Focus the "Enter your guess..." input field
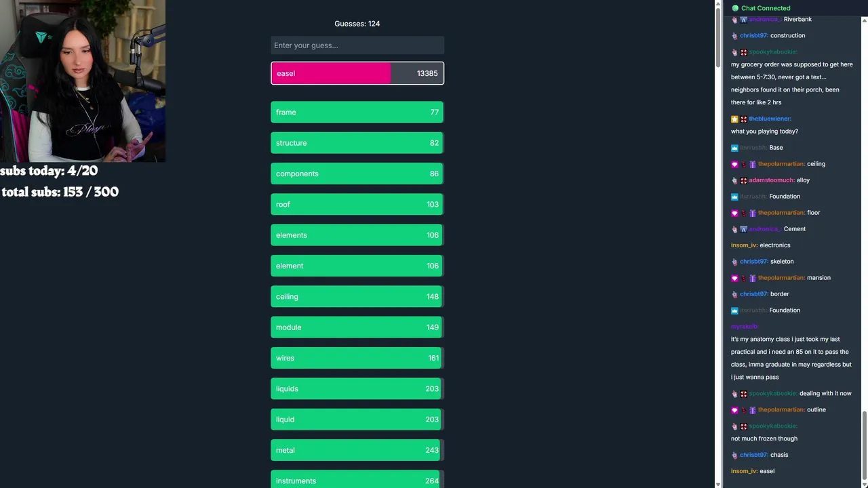 pyautogui.click(x=357, y=45)
